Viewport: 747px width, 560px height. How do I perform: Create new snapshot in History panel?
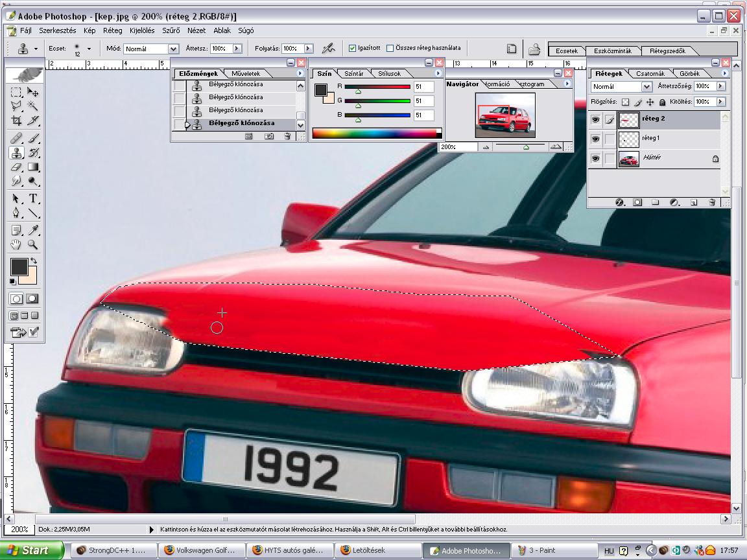[268, 136]
